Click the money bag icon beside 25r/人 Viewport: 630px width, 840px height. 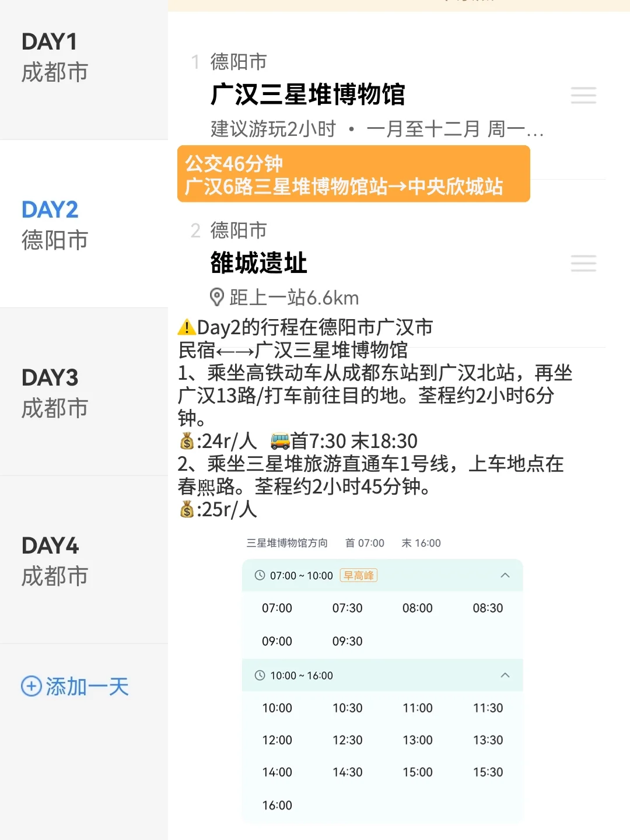tap(187, 510)
